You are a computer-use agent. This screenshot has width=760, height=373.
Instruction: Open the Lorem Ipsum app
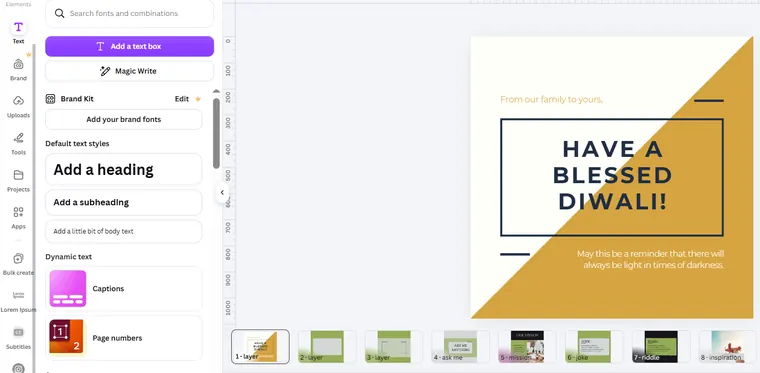tap(18, 301)
